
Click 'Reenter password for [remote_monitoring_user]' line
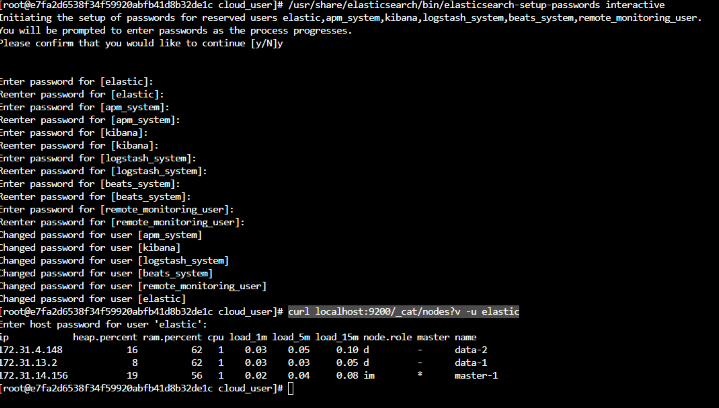pyautogui.click(x=122, y=222)
